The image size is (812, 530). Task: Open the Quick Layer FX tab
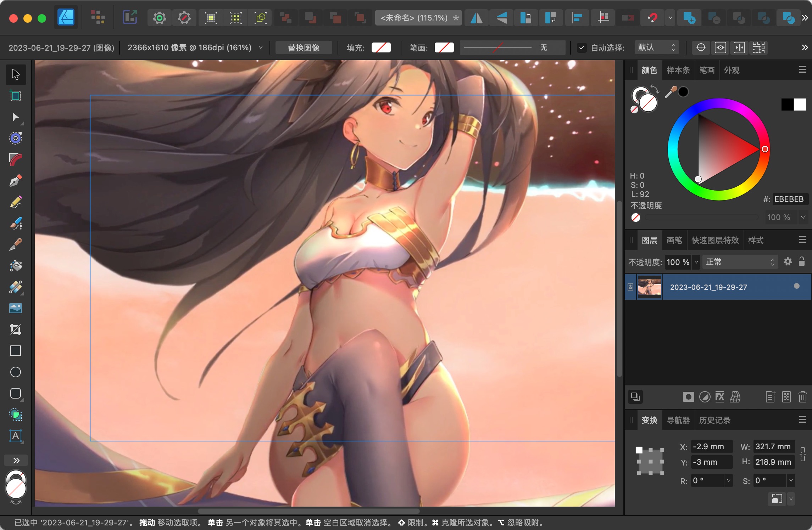(x=715, y=240)
